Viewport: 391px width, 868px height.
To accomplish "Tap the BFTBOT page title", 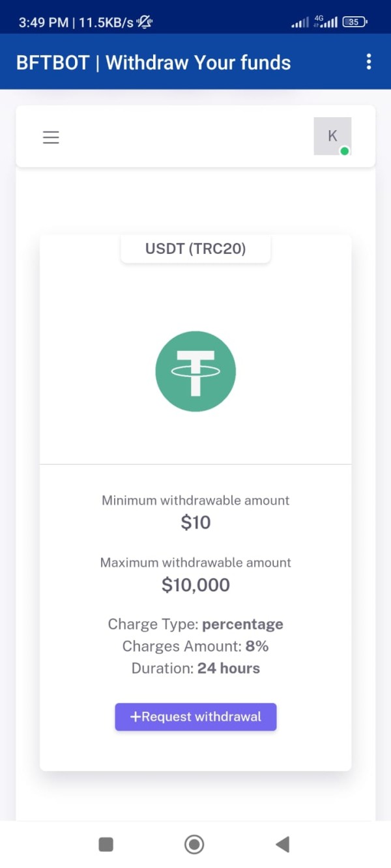I will 153,63.
